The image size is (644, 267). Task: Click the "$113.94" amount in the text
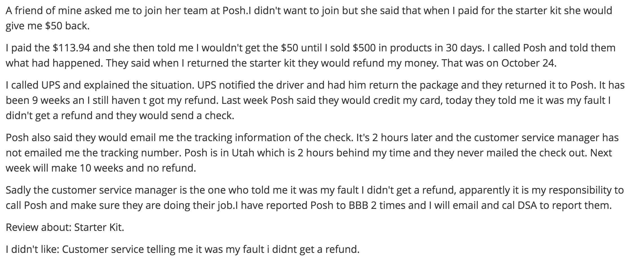71,48
